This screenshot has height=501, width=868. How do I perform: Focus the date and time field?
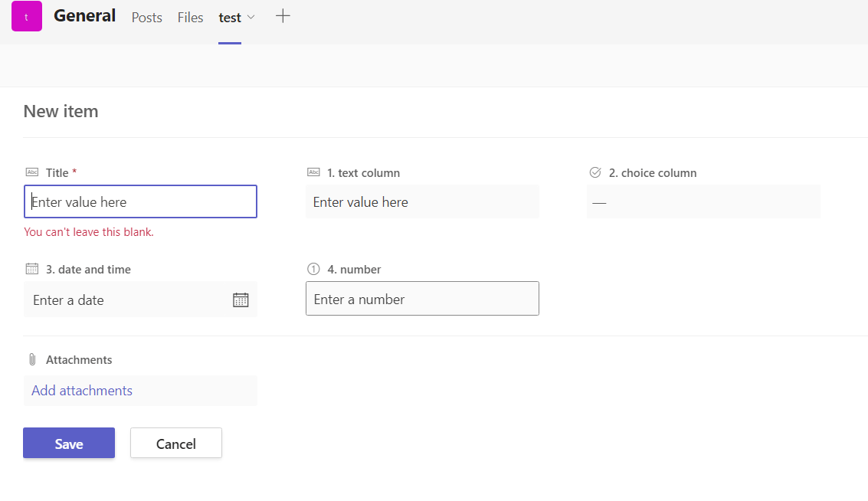point(140,300)
